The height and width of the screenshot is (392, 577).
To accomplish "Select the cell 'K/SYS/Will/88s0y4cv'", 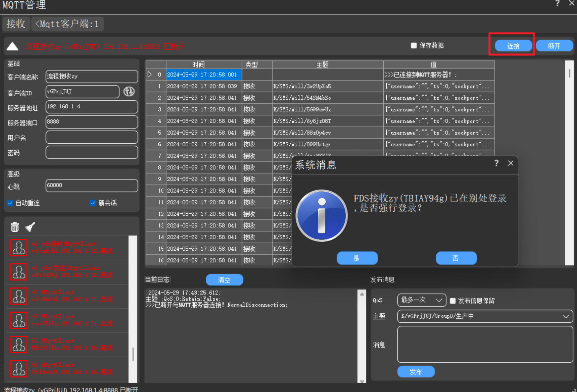I will [328, 133].
